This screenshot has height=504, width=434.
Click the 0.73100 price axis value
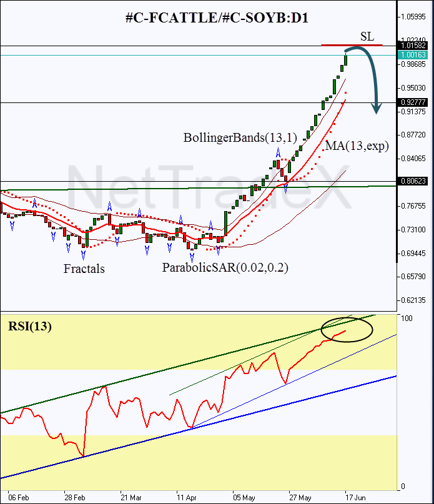point(413,229)
